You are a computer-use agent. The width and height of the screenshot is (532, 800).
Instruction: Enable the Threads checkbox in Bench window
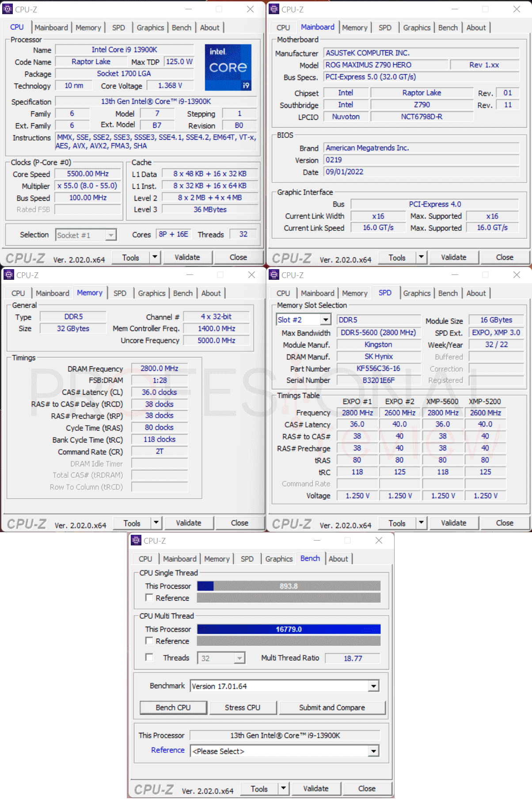click(x=149, y=657)
